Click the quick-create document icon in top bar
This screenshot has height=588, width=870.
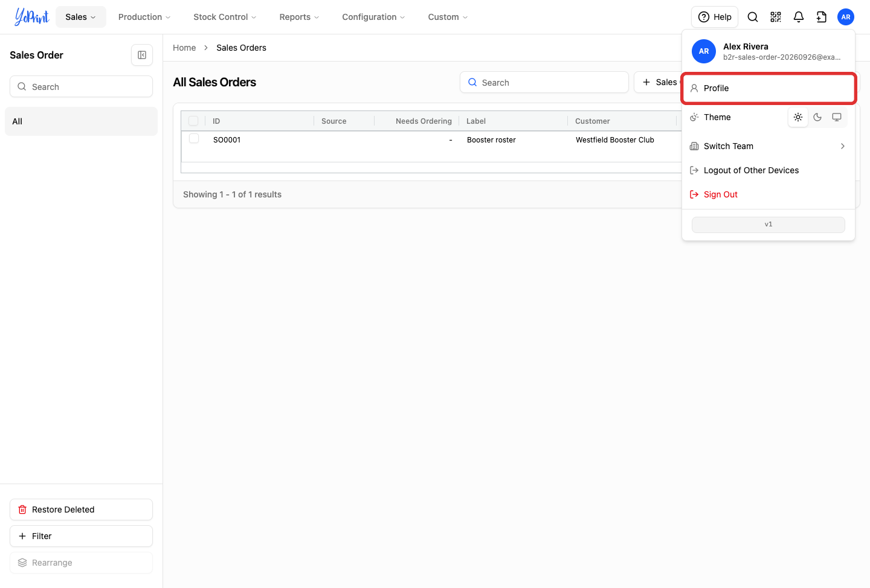tap(822, 17)
